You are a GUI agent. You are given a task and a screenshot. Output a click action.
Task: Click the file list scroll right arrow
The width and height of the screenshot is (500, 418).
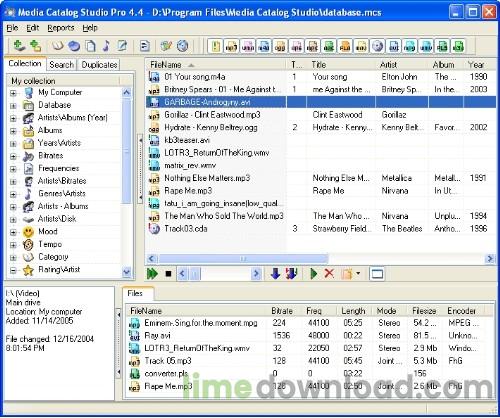(490, 259)
